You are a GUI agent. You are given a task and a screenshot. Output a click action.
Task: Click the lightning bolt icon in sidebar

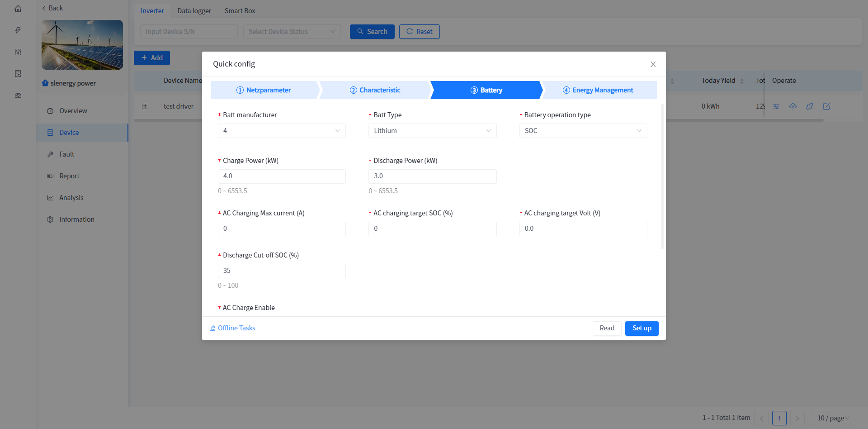coord(18,30)
